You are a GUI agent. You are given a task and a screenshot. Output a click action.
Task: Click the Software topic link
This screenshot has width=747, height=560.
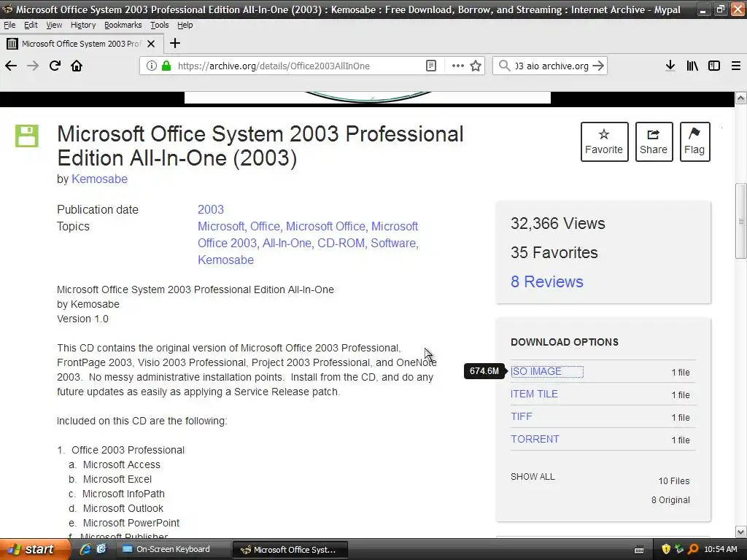click(x=393, y=243)
